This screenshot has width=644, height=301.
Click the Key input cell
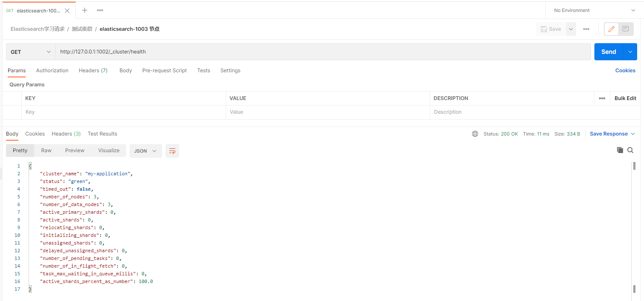pyautogui.click(x=124, y=112)
